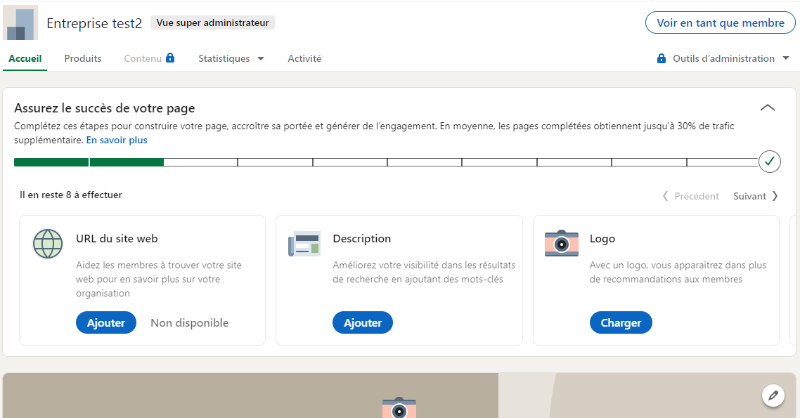The image size is (800, 418).
Task: Click the URL du site web heading
Action: click(117, 238)
